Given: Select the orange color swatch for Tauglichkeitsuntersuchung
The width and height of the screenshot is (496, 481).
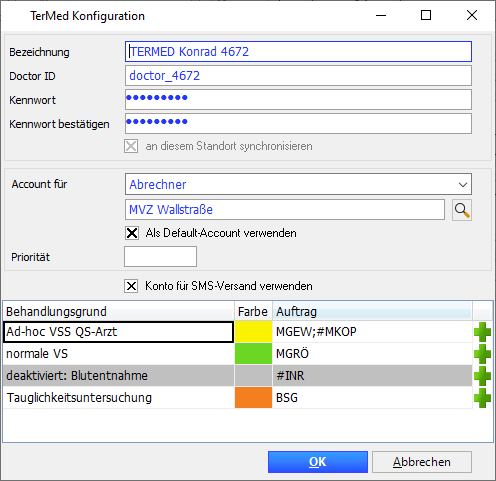Looking at the screenshot, I should (253, 397).
